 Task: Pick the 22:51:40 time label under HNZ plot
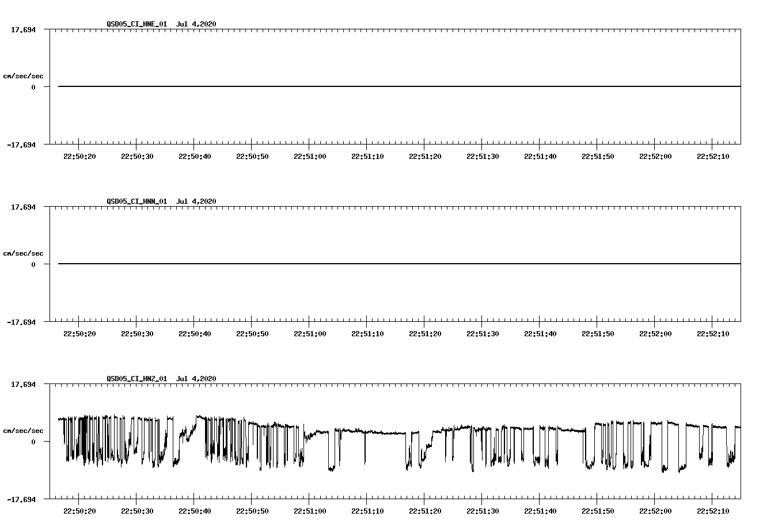(x=540, y=511)
